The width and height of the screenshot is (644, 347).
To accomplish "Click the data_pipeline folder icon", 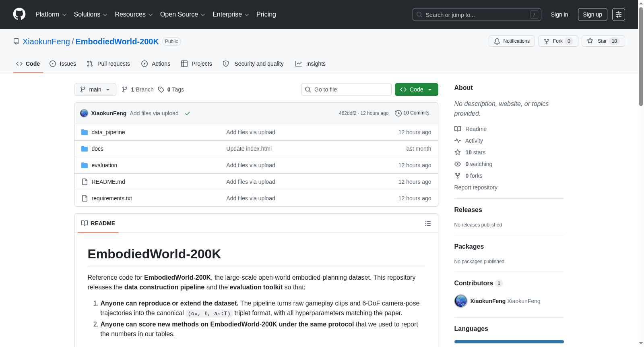I will [85, 132].
